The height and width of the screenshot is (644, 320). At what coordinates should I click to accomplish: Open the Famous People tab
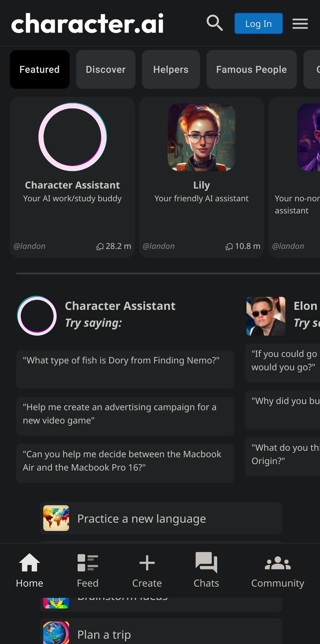pyautogui.click(x=252, y=69)
